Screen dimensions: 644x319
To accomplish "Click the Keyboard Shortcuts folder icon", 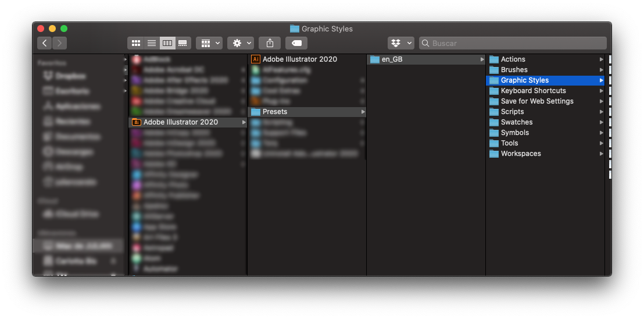I will pos(493,91).
